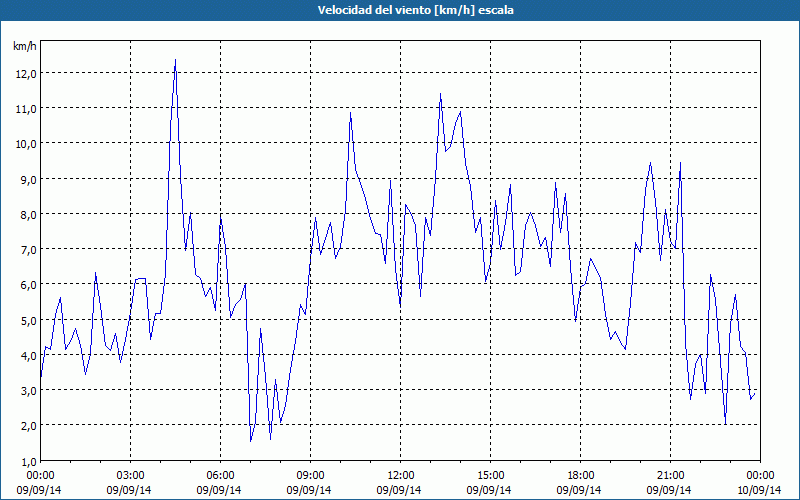Click the 03:00 time label
This screenshot has width=800, height=500.
click(131, 476)
